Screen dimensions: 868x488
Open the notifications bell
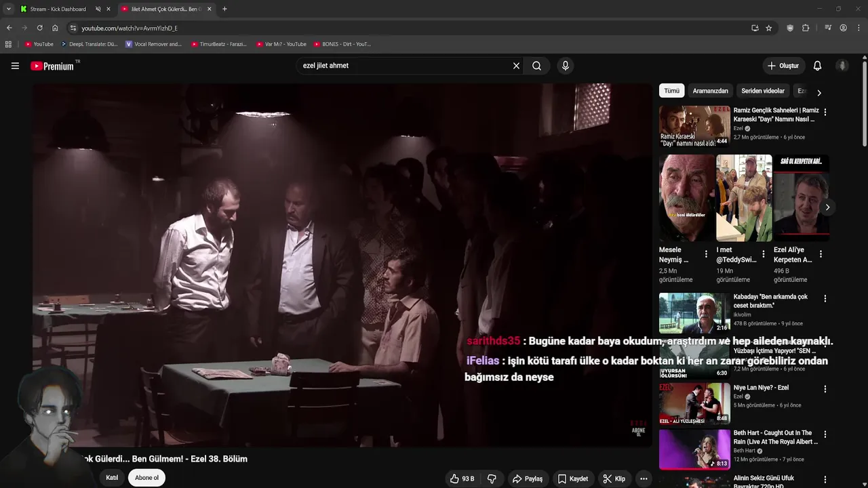tap(817, 66)
